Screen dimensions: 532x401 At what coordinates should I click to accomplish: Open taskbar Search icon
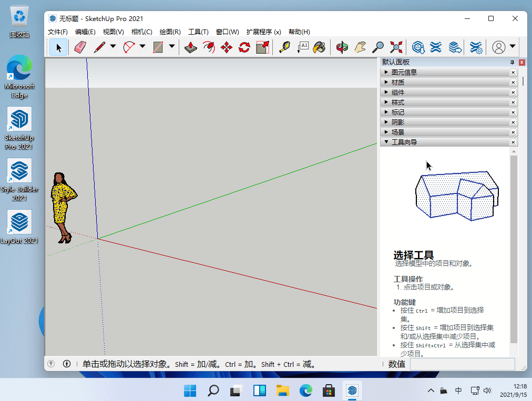pyautogui.click(x=213, y=390)
